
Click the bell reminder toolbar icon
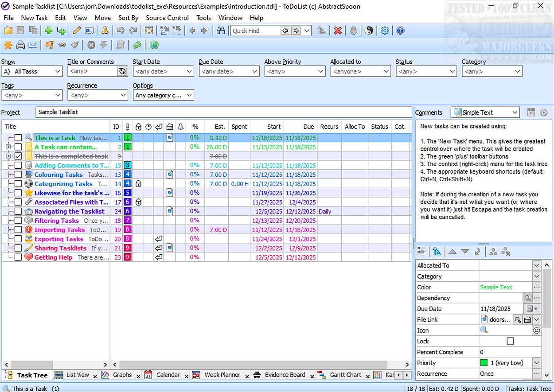tap(105, 31)
